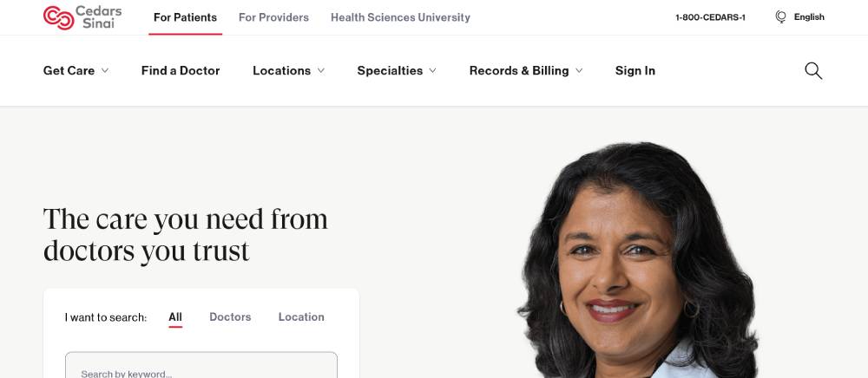Image resolution: width=868 pixels, height=378 pixels.
Task: Expand the Records & Billing chevron
Action: [578, 71]
